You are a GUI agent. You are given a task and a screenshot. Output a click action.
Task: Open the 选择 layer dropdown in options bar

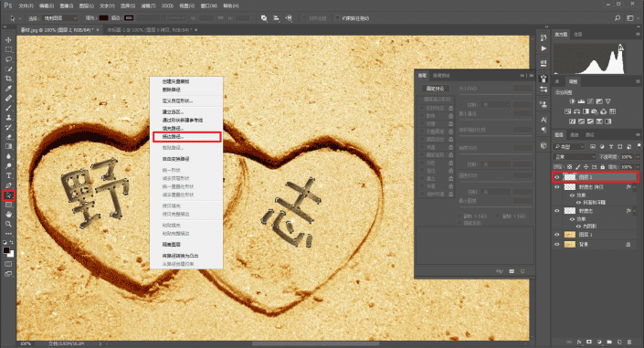pyautogui.click(x=60, y=18)
